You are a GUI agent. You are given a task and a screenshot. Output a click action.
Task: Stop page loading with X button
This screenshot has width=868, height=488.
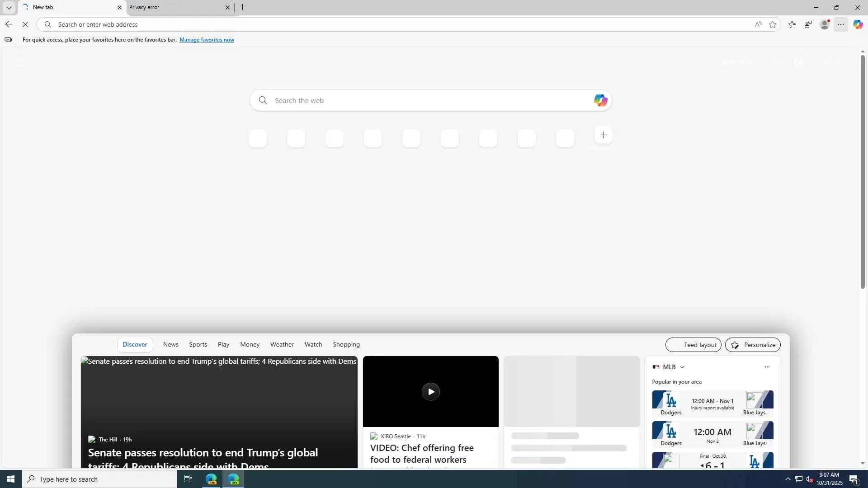tap(25, 24)
